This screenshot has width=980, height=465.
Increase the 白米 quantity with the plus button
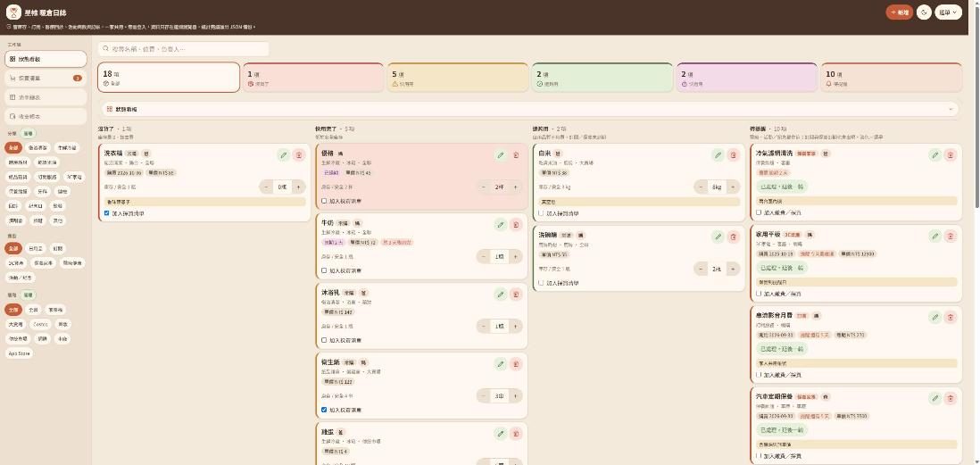[x=733, y=187]
